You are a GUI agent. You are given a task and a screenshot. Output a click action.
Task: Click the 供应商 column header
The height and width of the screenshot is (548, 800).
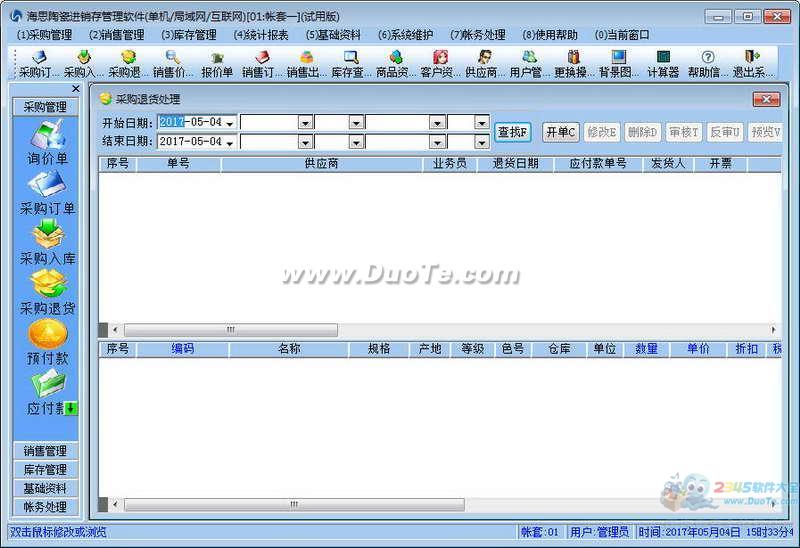[x=321, y=163]
